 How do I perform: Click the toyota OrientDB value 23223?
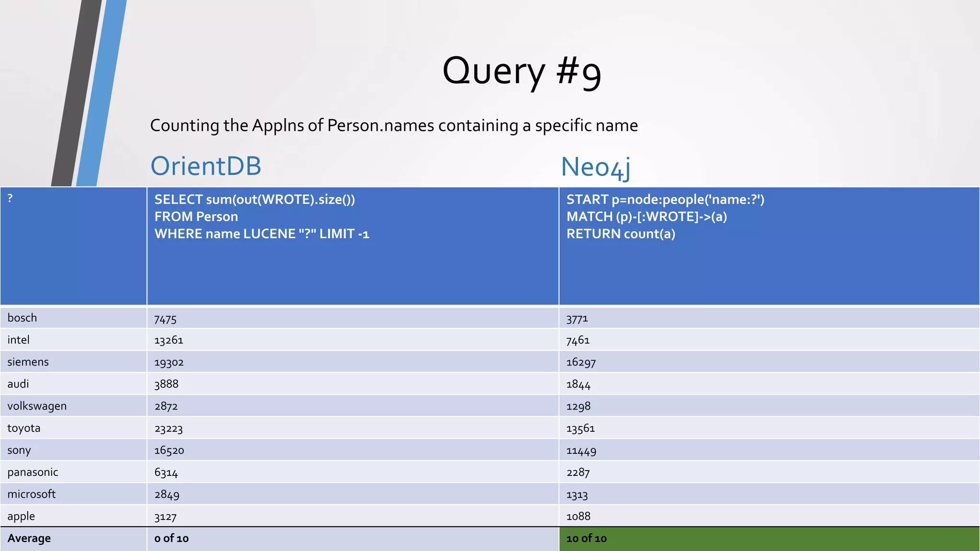[x=168, y=429]
